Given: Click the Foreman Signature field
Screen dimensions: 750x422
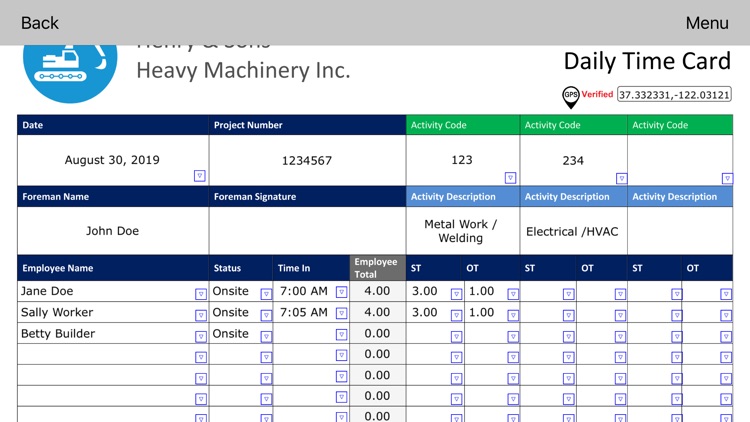Looking at the screenshot, I should point(308,231).
